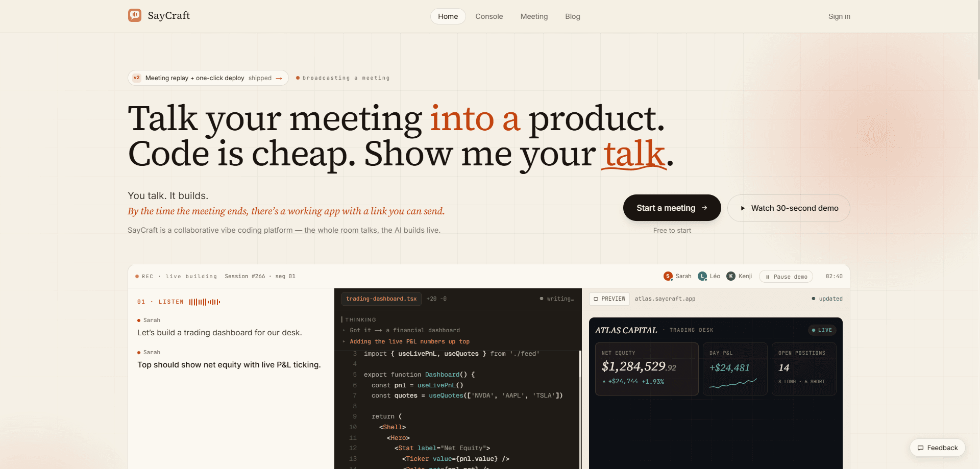Click the play icon on Watch demo button
The height and width of the screenshot is (469, 980).
point(743,208)
